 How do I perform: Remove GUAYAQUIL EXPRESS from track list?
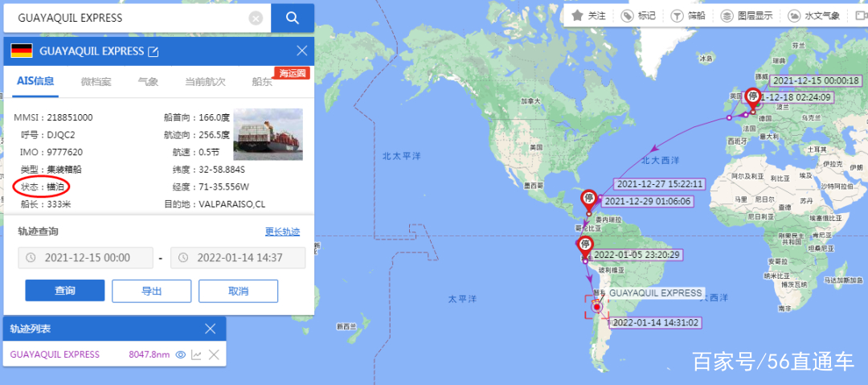coord(214,354)
